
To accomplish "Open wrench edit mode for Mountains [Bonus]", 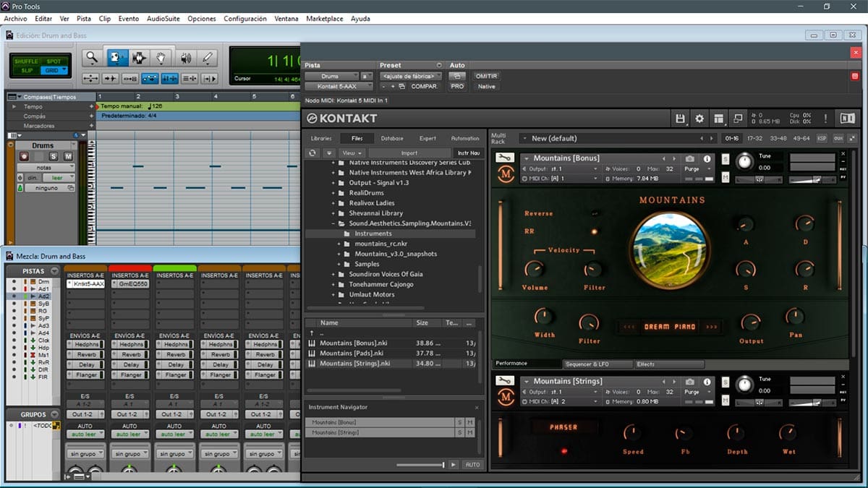I will pyautogui.click(x=506, y=158).
